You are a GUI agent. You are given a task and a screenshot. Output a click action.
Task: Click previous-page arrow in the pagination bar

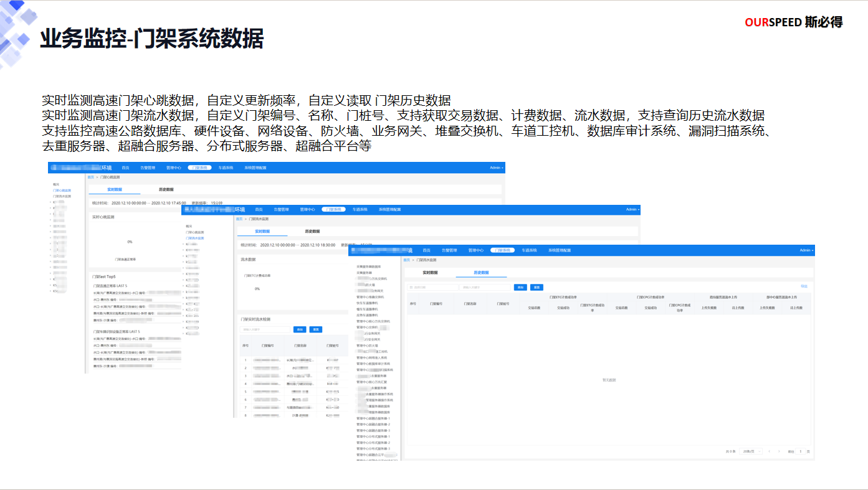point(769,451)
